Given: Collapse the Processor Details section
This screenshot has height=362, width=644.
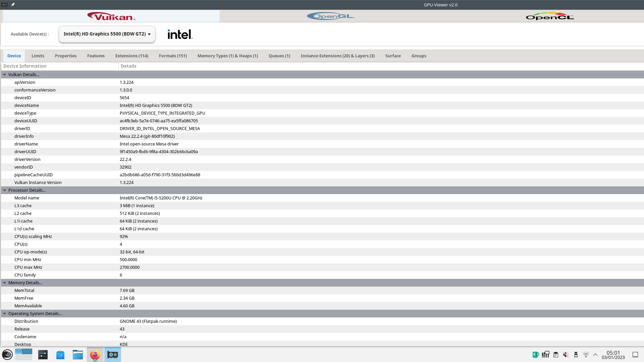Looking at the screenshot, I should [5, 190].
